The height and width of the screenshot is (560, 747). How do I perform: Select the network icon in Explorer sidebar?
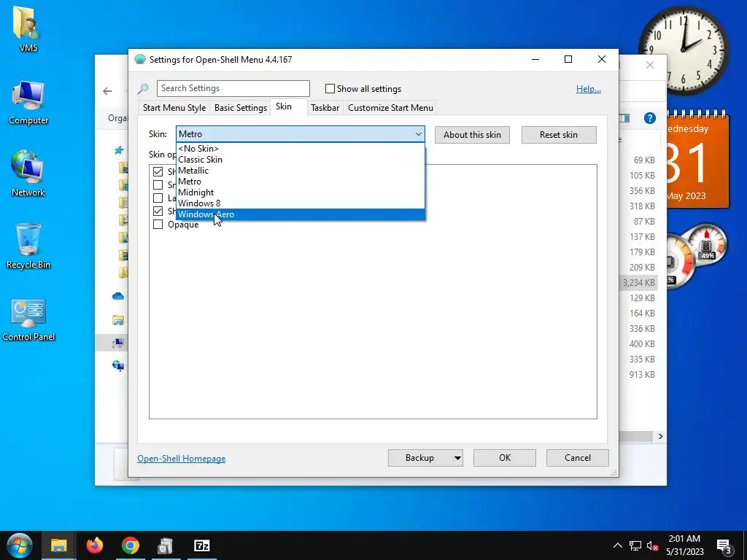coord(118,366)
